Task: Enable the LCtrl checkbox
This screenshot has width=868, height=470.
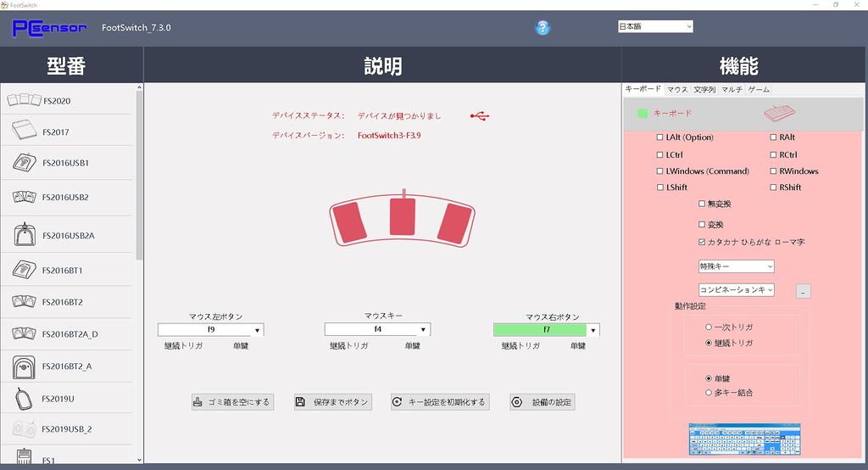Action: 660,154
